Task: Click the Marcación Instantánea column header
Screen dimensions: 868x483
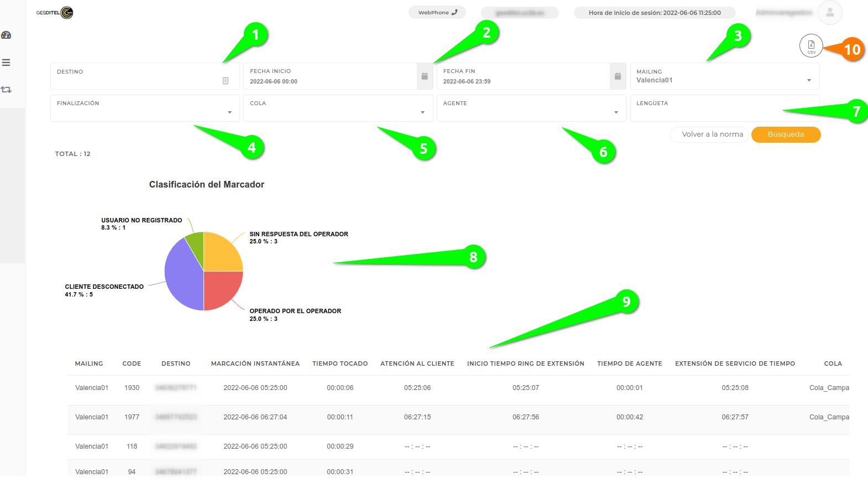Action: coord(255,363)
